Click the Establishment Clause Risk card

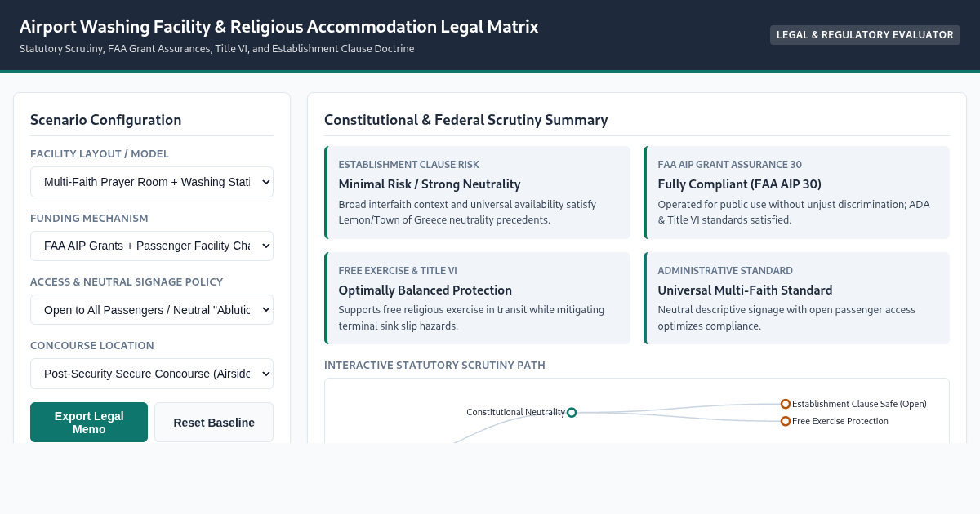click(x=477, y=193)
